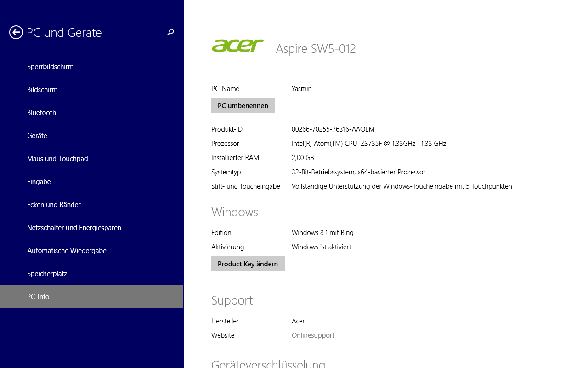This screenshot has width=588, height=368.
Task: Click the Hersteller label
Action: tap(225, 321)
